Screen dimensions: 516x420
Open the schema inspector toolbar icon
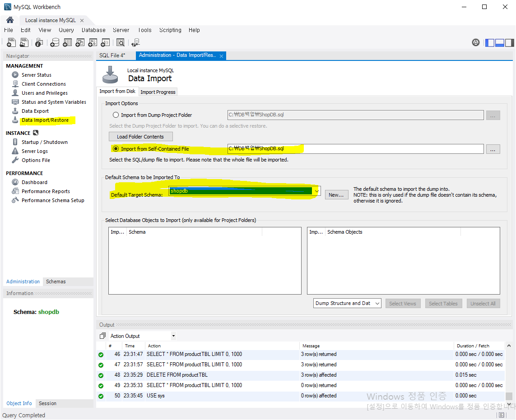(x=39, y=42)
